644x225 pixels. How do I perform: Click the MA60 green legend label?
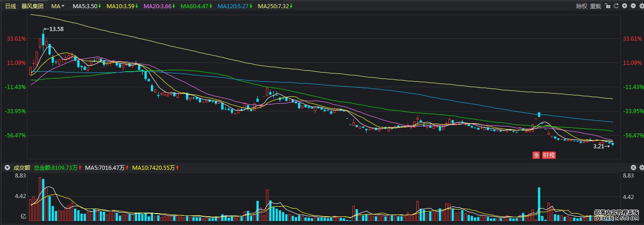pos(197,6)
